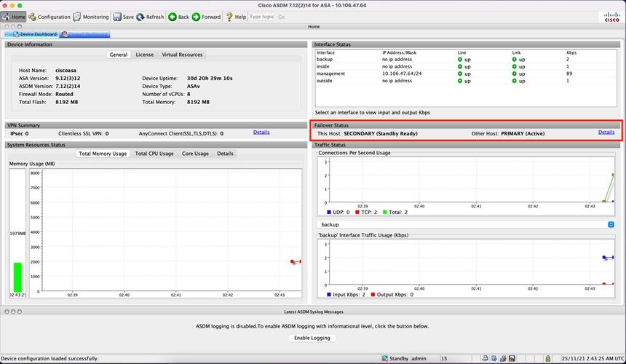Click Other Host PRIMARY (Active) text

pyautogui.click(x=508, y=134)
